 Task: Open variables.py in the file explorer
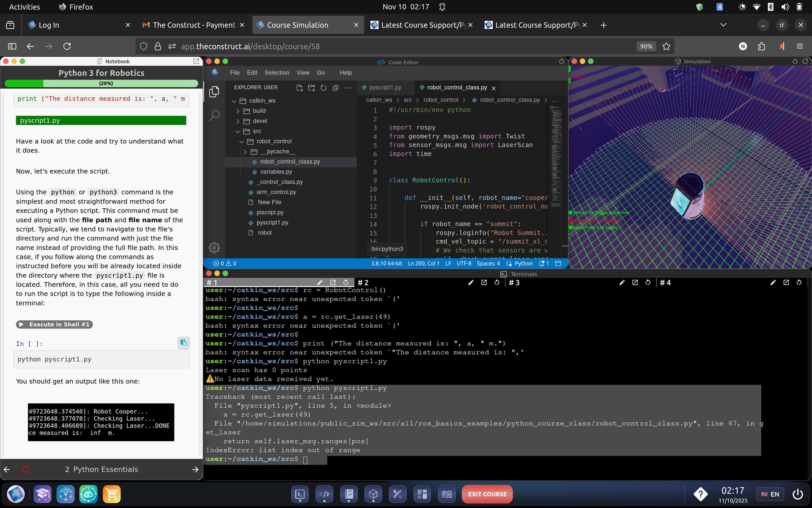pos(276,172)
